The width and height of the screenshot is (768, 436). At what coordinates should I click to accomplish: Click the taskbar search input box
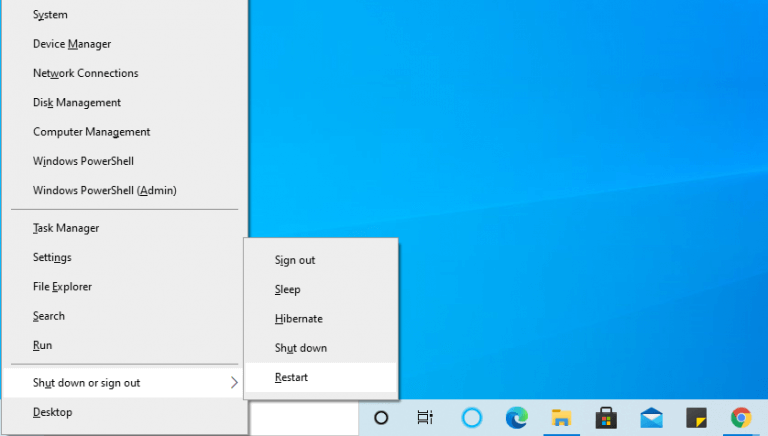(305, 418)
